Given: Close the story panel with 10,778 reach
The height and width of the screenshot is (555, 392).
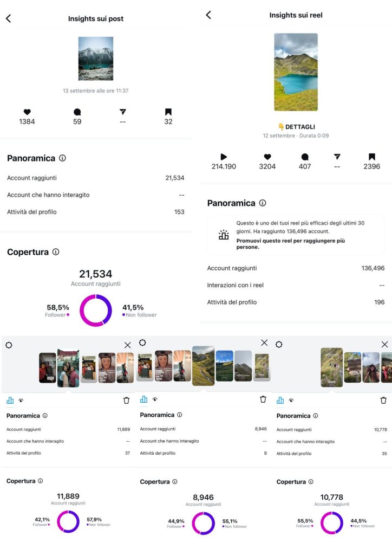Looking at the screenshot, I should pos(384,344).
